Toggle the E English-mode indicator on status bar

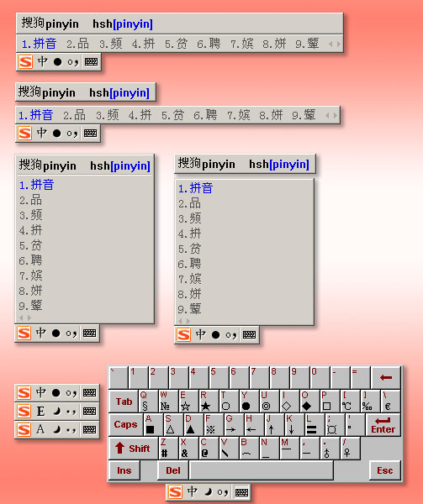(x=40, y=411)
